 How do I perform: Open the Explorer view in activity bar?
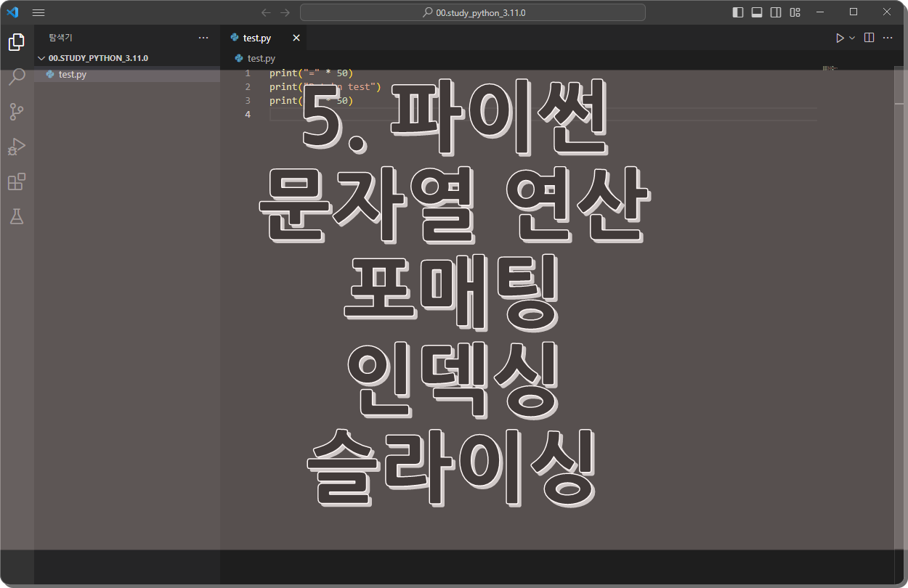point(16,42)
